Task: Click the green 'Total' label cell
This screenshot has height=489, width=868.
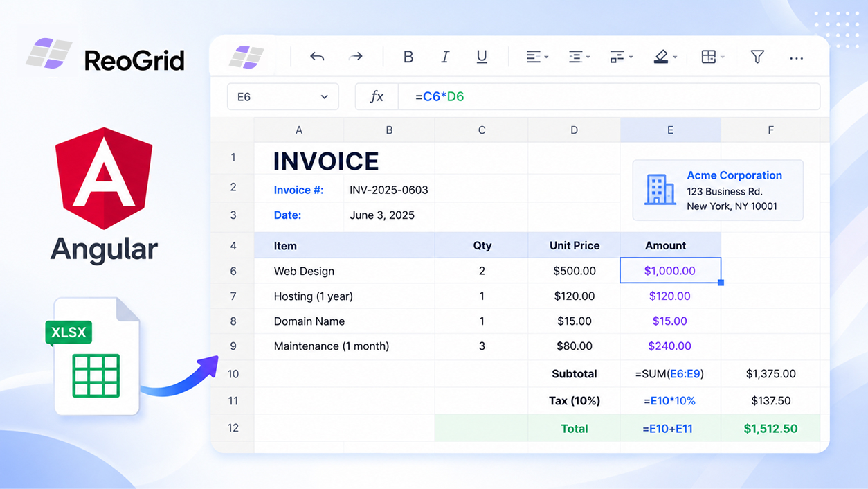Action: click(x=575, y=428)
